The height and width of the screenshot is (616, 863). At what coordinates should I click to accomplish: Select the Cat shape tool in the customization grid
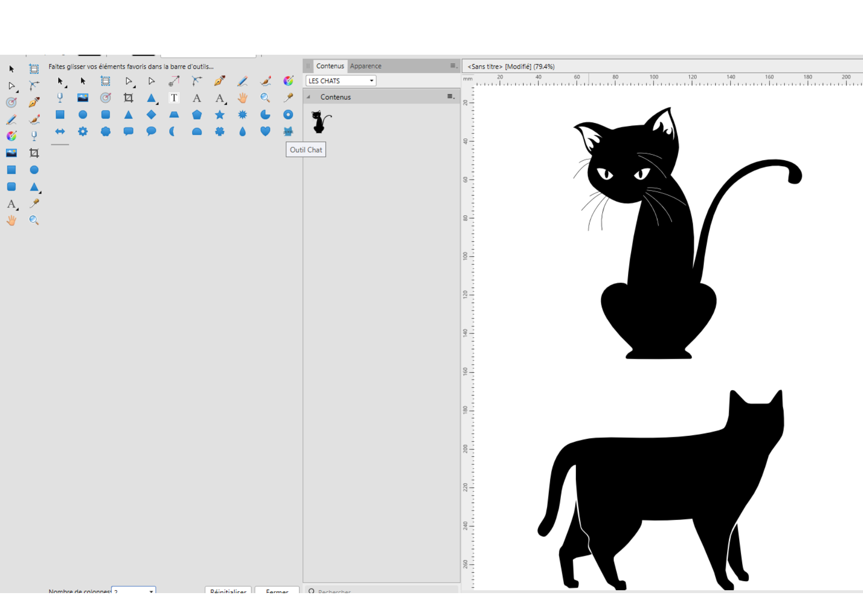288,131
